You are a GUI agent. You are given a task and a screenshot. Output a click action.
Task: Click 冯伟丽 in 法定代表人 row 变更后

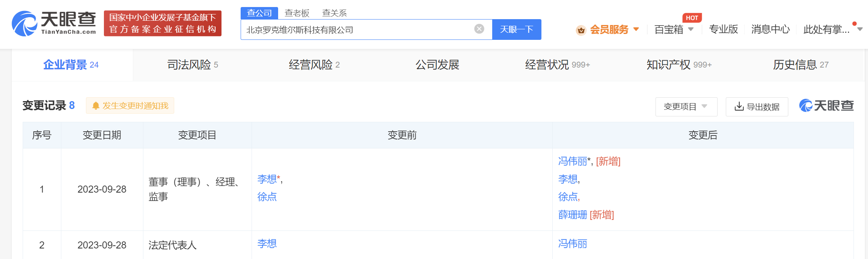click(573, 244)
